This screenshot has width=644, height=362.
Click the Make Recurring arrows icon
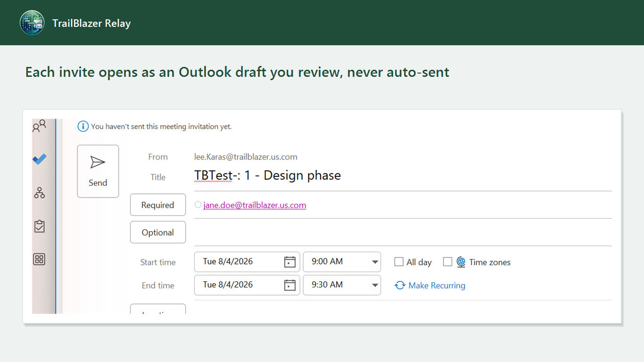point(400,286)
